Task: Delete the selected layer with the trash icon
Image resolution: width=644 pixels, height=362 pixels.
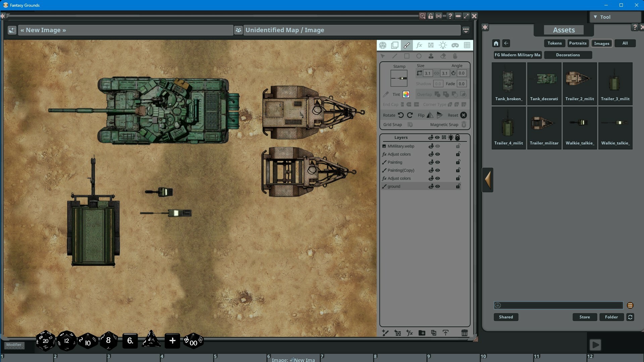Action: tap(465, 333)
